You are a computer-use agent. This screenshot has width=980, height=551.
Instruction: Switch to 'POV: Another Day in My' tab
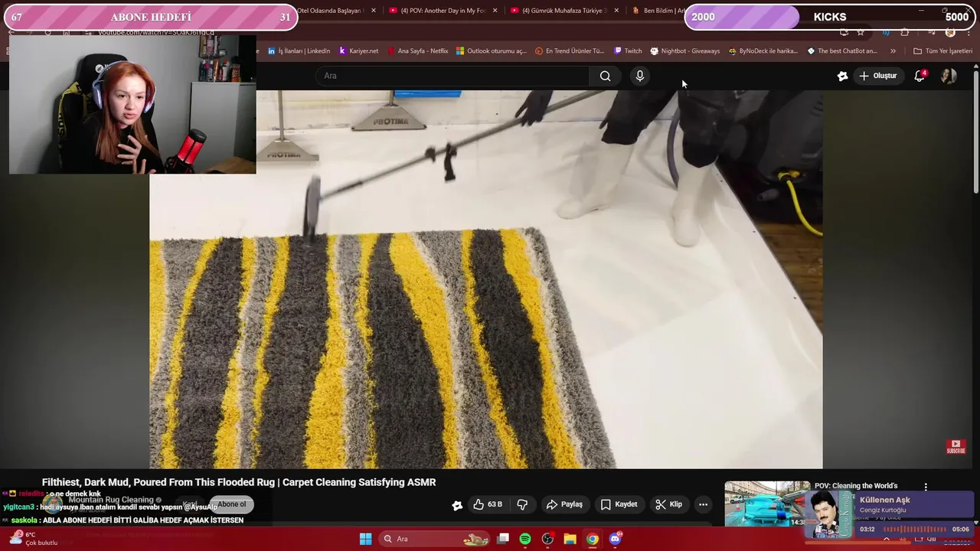coord(443,11)
